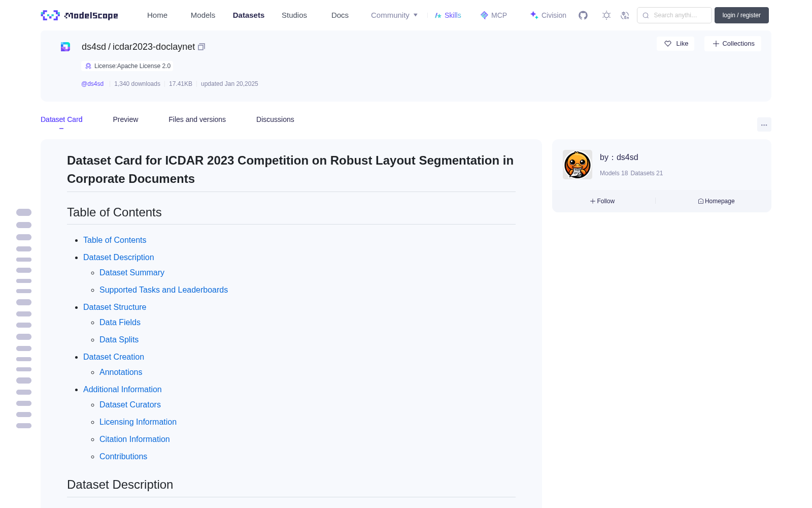Switch to Files and versions tab

pos(197,119)
